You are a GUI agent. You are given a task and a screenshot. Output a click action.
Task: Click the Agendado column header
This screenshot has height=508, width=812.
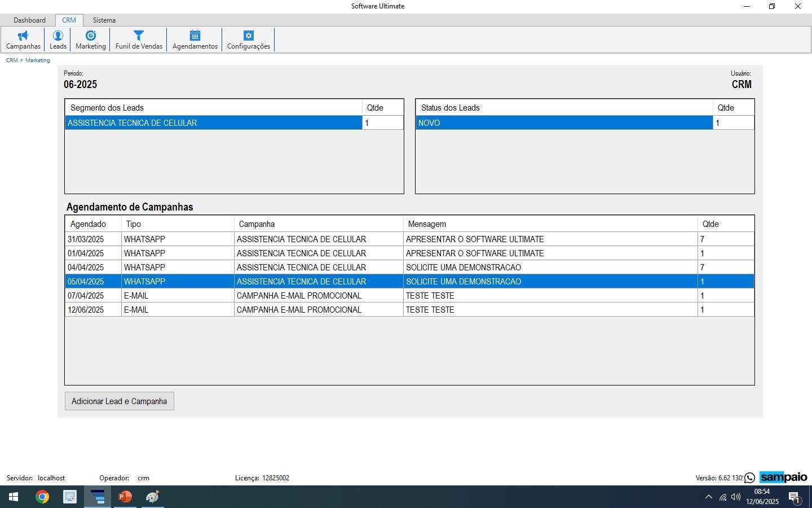point(93,224)
